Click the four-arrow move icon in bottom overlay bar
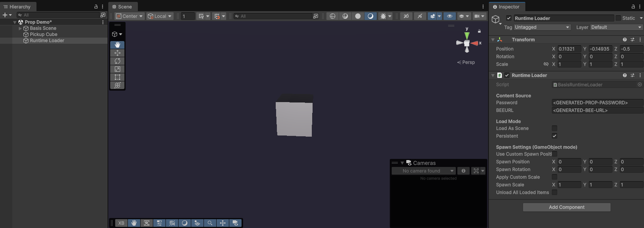The image size is (644, 228). point(223,223)
